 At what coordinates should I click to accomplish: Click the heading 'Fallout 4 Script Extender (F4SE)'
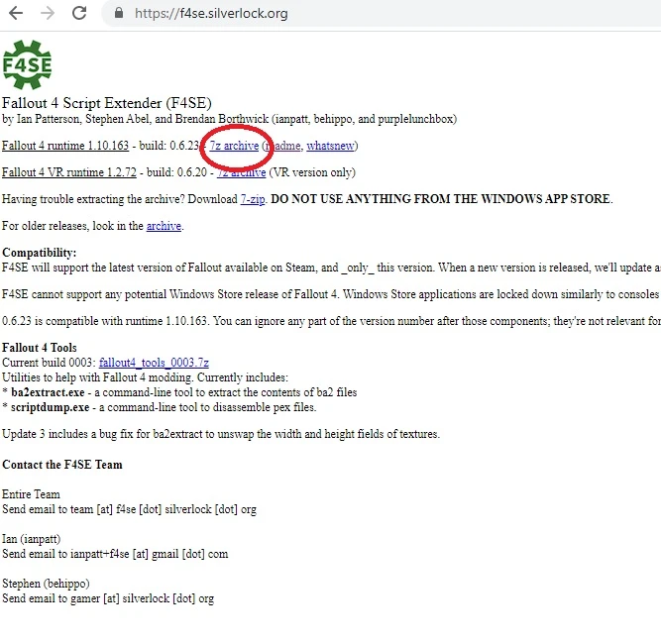[107, 103]
